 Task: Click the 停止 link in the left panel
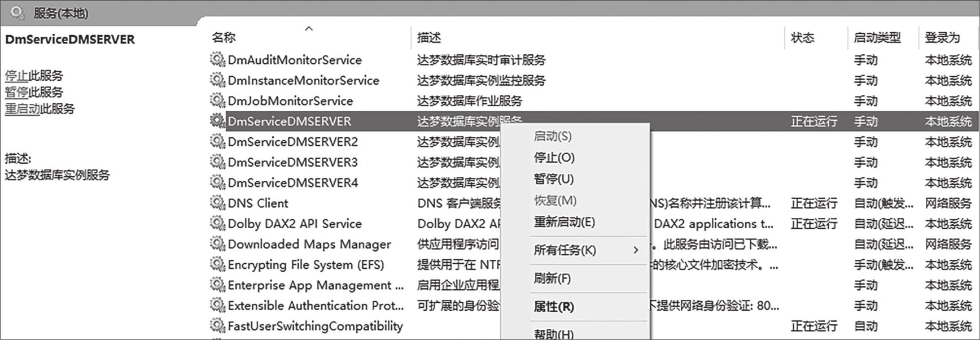(x=16, y=76)
